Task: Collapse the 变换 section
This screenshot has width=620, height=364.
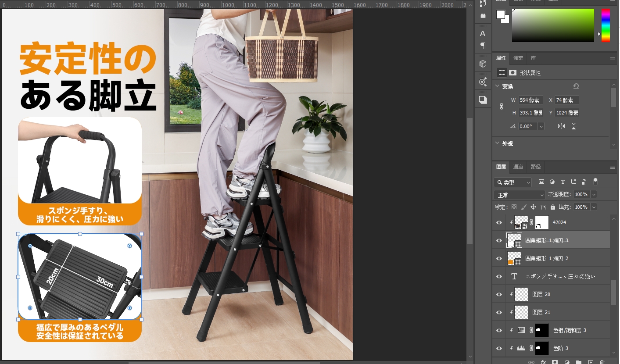Action: [497, 86]
